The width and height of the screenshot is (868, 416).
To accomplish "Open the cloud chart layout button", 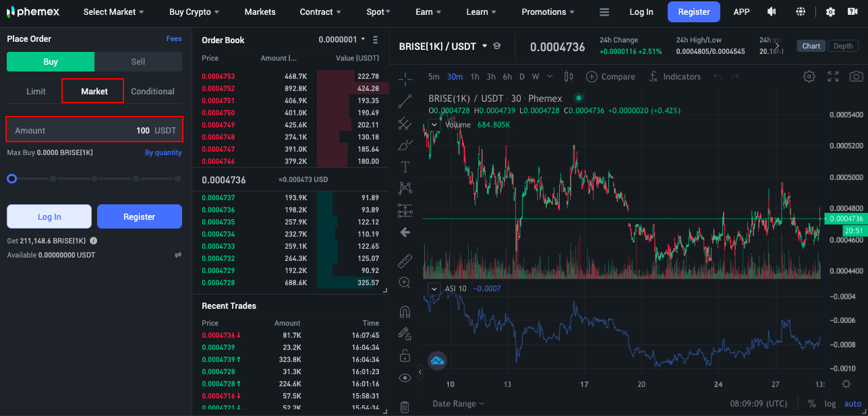I will pos(438,361).
